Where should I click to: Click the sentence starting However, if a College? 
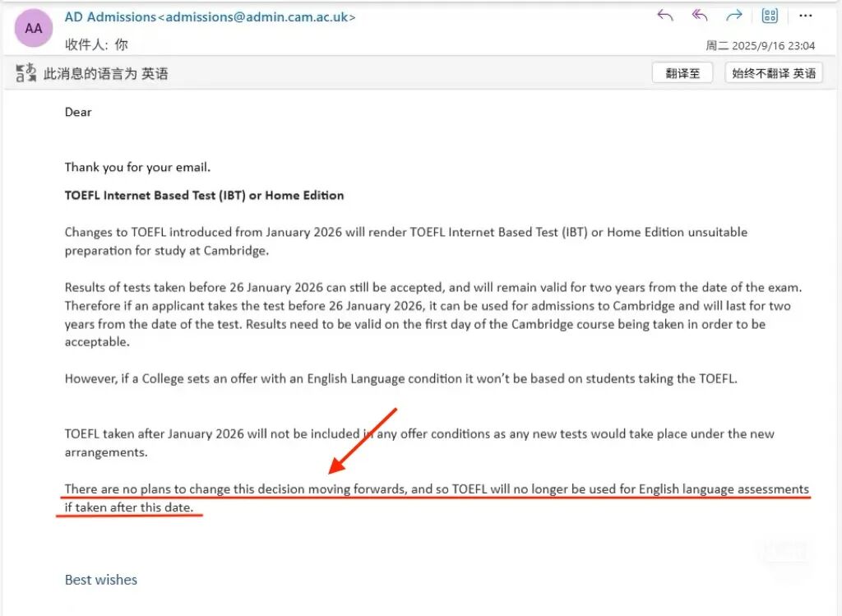401,378
